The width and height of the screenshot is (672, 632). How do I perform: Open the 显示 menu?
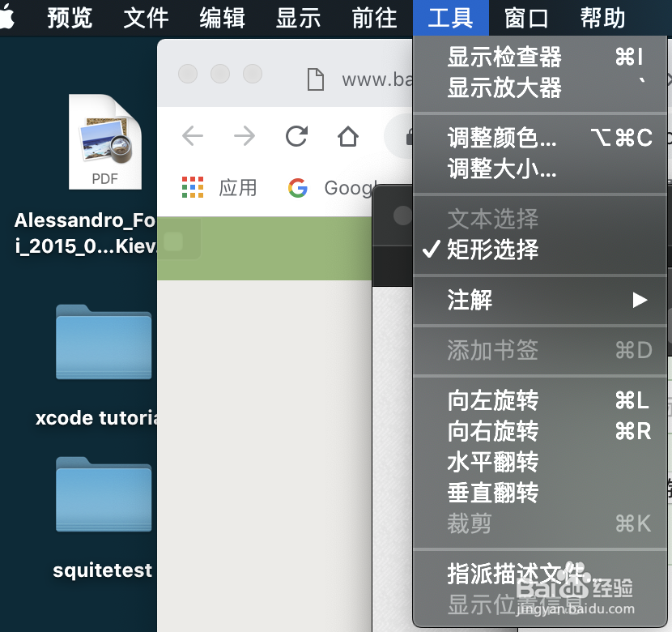(298, 19)
